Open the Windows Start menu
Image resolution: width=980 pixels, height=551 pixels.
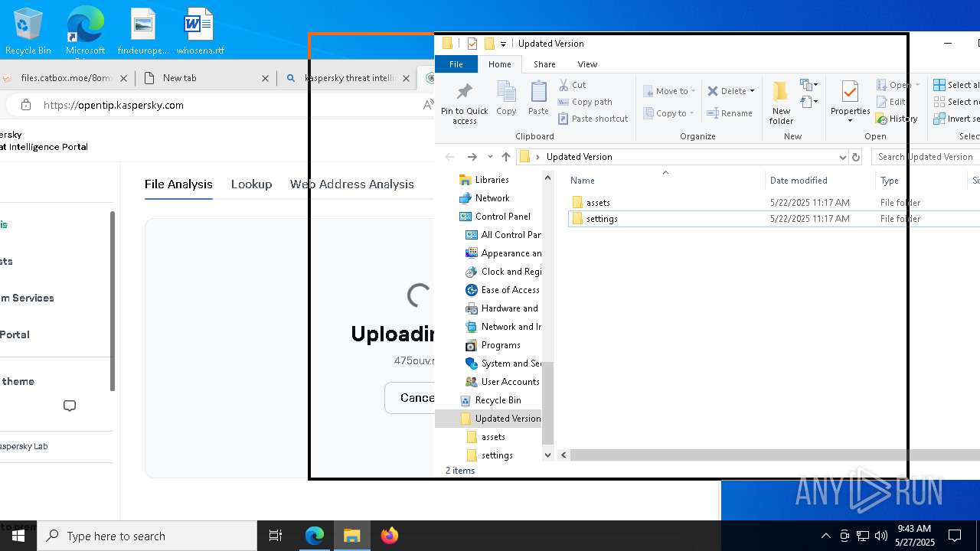click(18, 536)
